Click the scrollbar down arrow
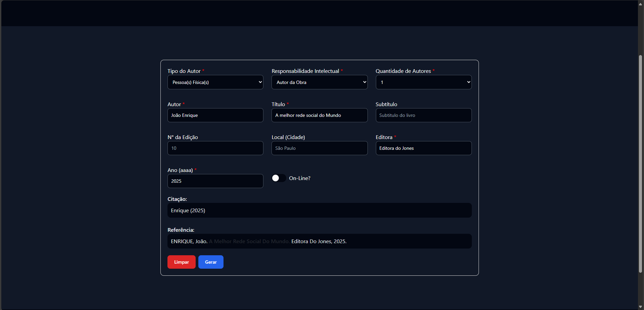Viewport: 644px width, 310px height. pos(640,307)
